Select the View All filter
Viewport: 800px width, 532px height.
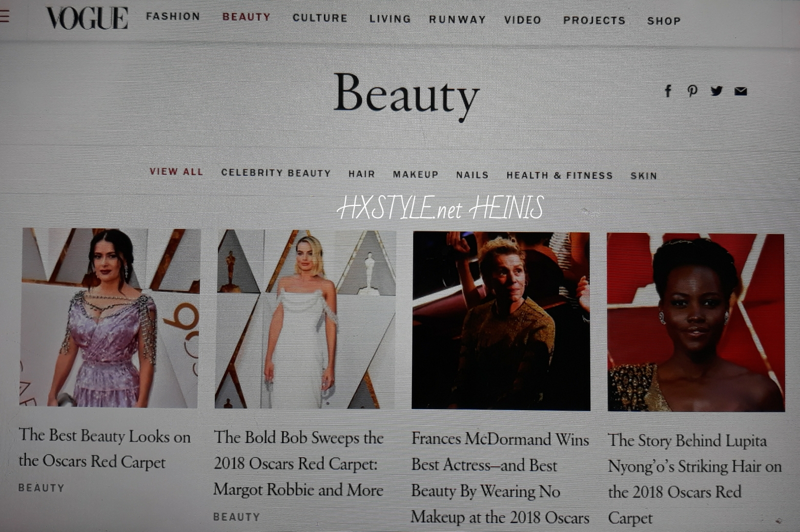coord(176,172)
